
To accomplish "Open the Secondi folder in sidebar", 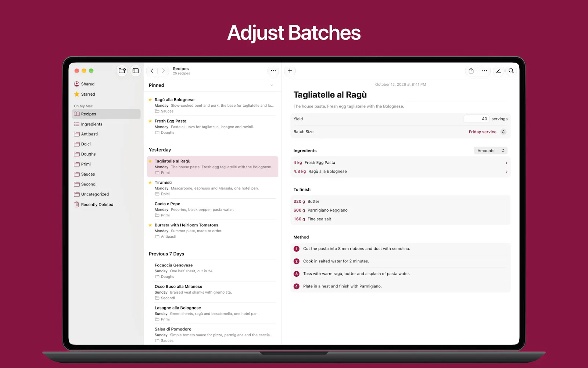I will point(106,184).
